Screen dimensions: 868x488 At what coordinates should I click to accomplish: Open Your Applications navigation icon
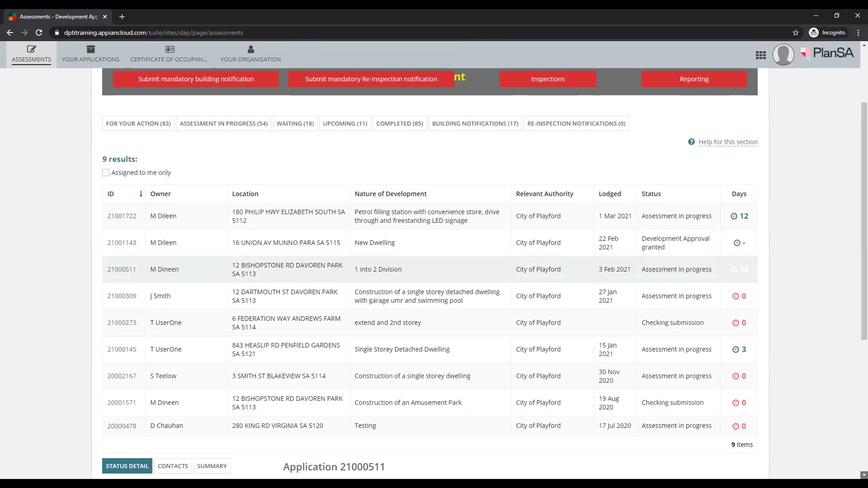pos(90,49)
